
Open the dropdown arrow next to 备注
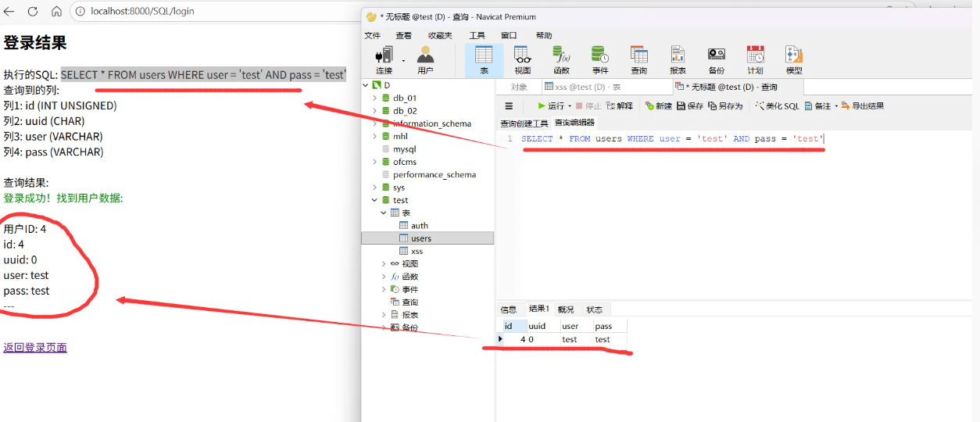[835, 106]
